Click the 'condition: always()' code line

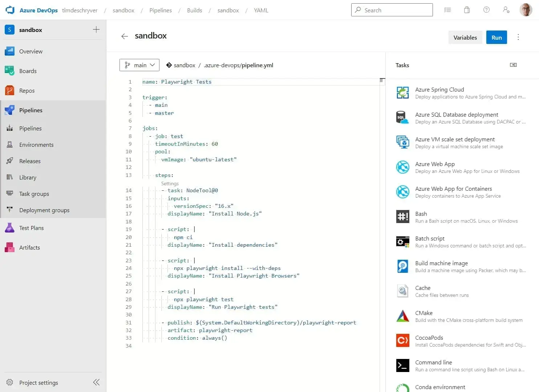click(x=197, y=338)
